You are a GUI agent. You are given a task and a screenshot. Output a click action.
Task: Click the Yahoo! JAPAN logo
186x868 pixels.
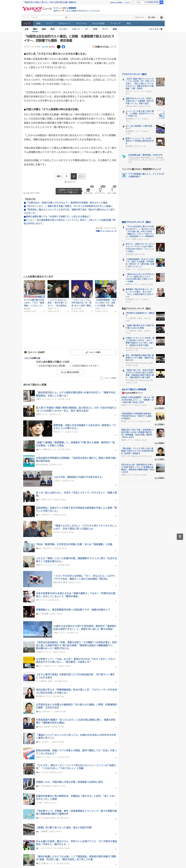(32, 9)
